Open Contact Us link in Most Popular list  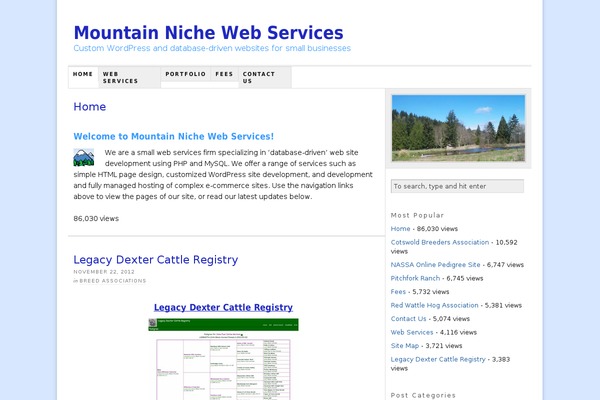click(x=408, y=318)
